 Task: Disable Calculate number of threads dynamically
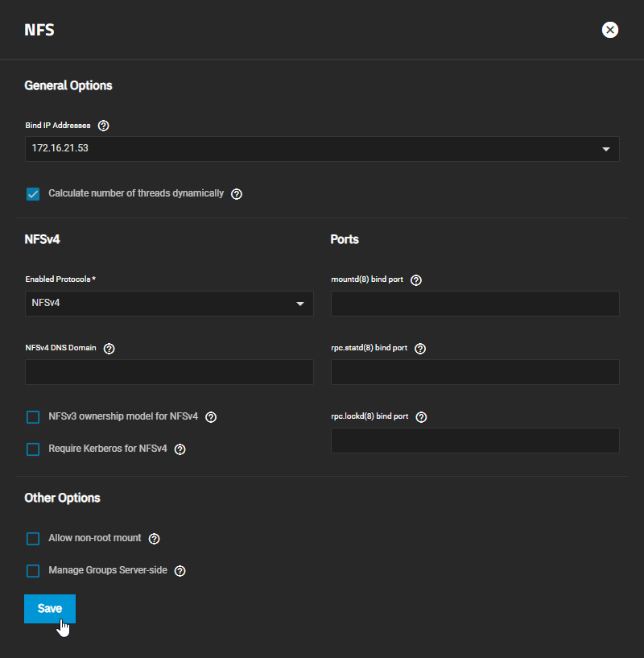[33, 193]
